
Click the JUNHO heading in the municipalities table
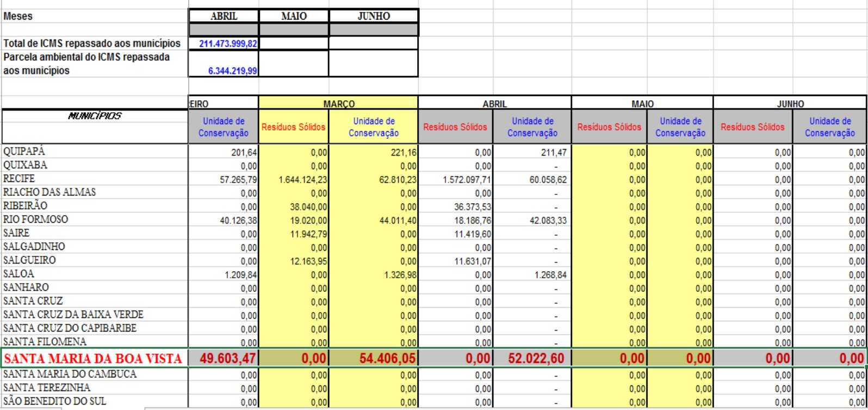790,103
